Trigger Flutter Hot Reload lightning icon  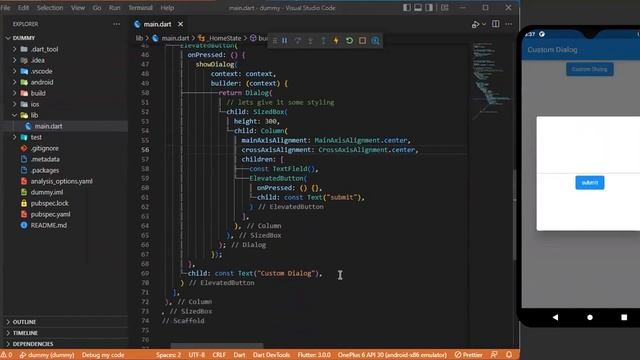click(336, 40)
